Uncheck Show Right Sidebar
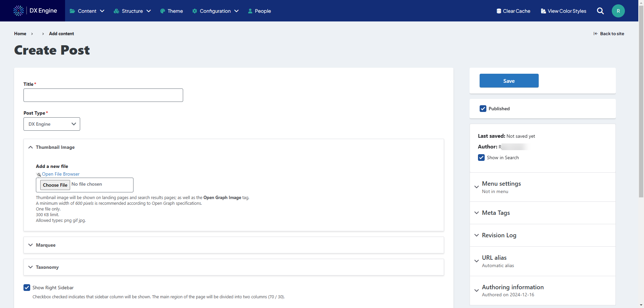The image size is (644, 308). coord(27,288)
